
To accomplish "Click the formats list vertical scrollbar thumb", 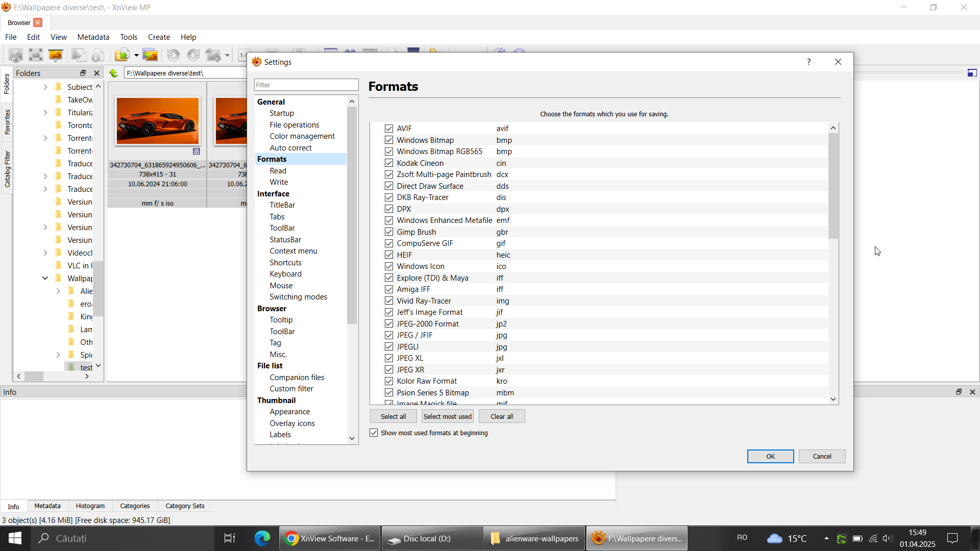I will point(834,186).
